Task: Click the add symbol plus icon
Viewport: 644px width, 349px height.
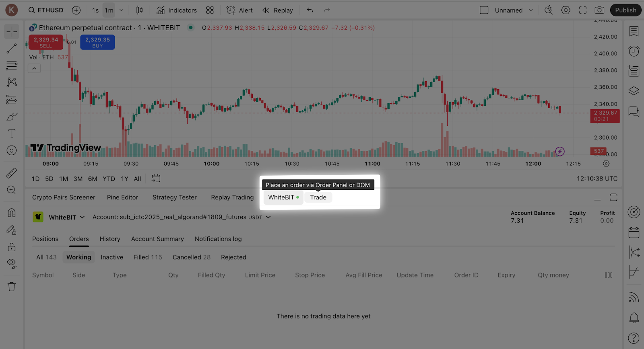Action: coord(76,10)
